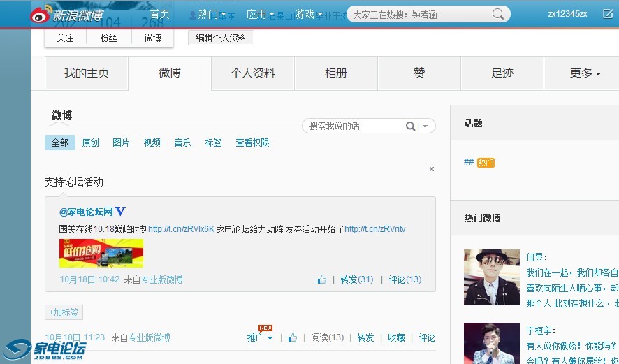The width and height of the screenshot is (619, 364).
Task: Open 宁桓宇's avatar photo
Action: [x=491, y=344]
